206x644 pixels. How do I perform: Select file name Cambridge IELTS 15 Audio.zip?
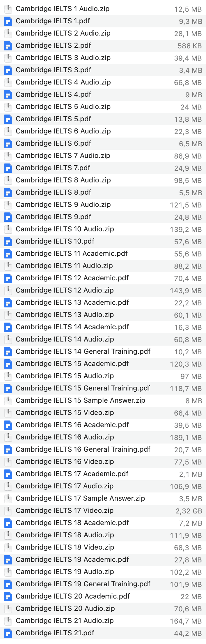(x=65, y=376)
